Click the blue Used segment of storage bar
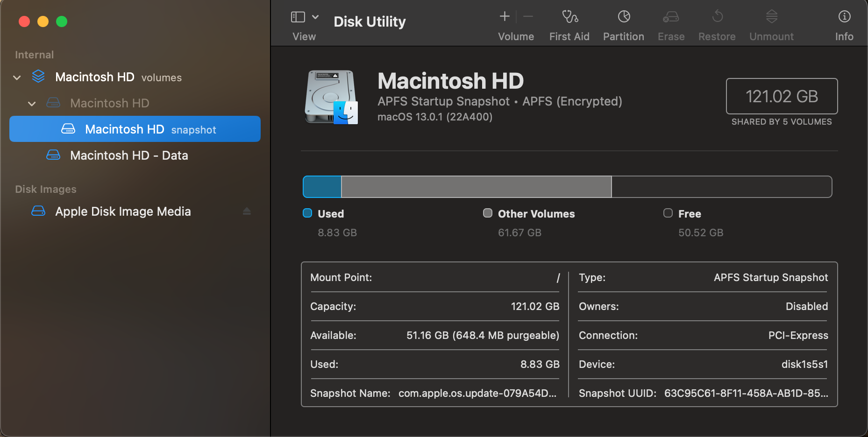868x437 pixels. (x=322, y=187)
